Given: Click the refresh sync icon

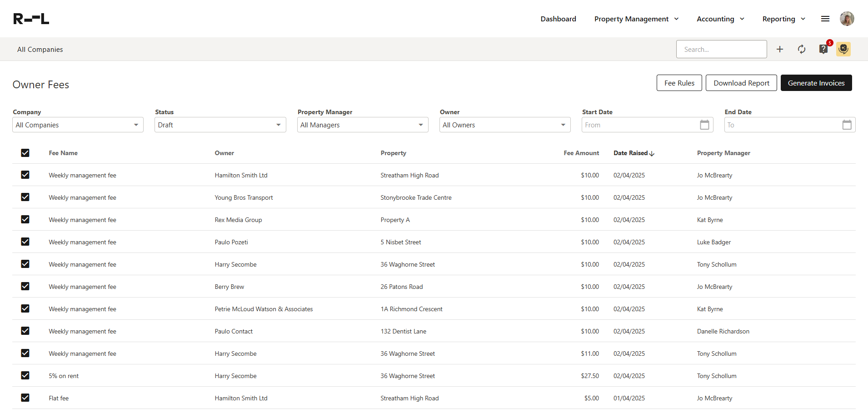Looking at the screenshot, I should tap(802, 49).
